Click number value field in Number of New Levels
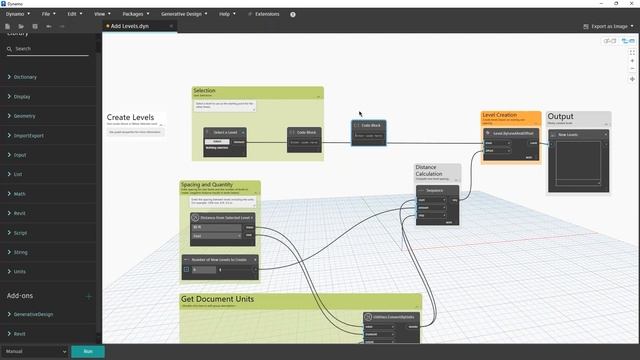 pyautogui.click(x=204, y=270)
